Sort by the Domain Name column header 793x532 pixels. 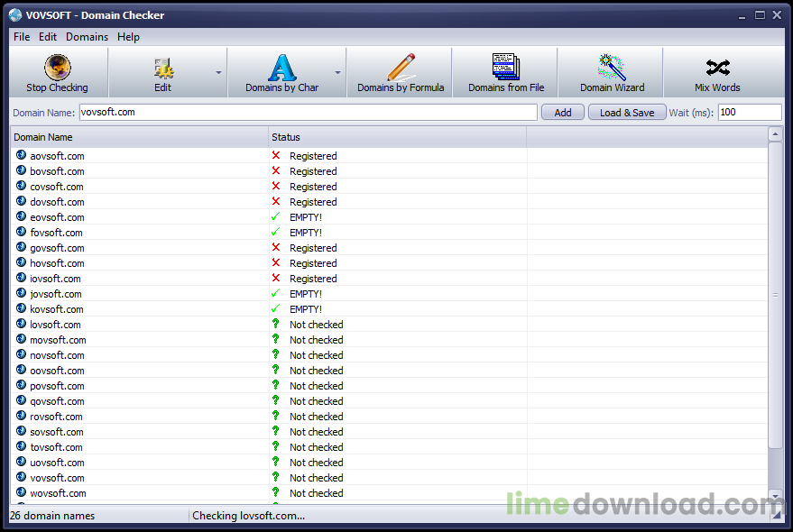[x=139, y=137]
